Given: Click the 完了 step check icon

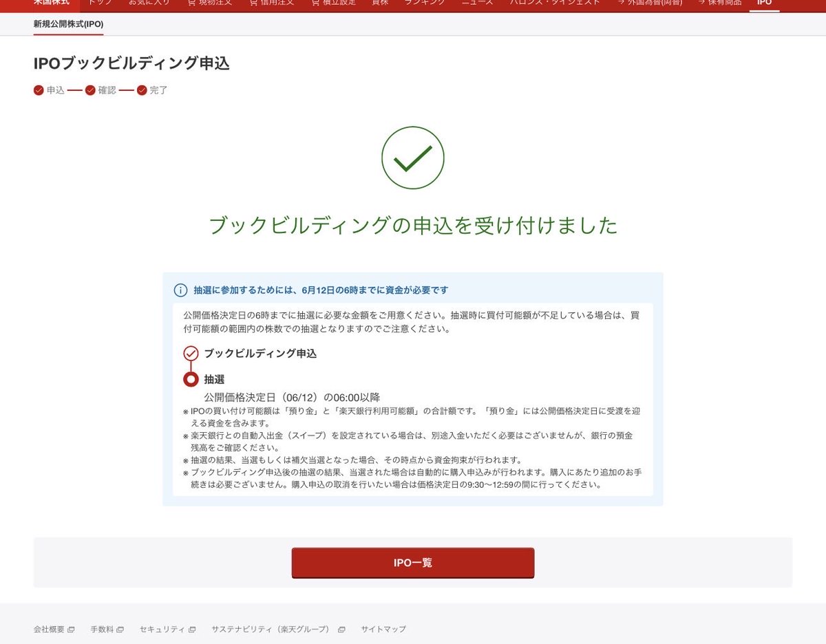Looking at the screenshot, I should click(142, 90).
